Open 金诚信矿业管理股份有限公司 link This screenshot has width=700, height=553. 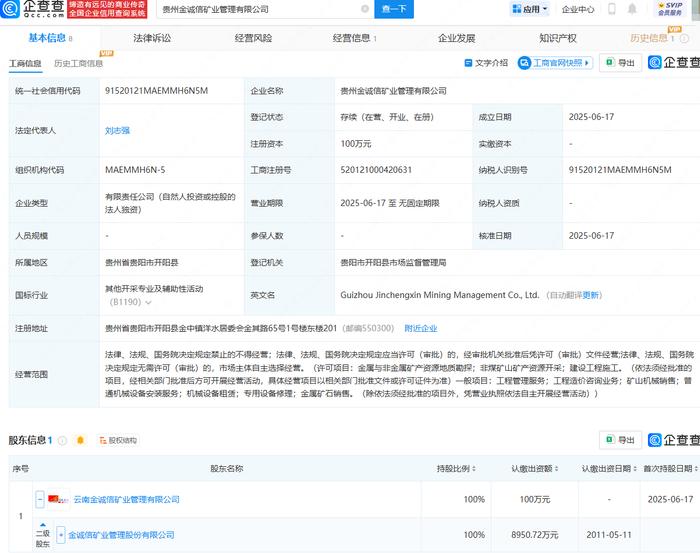121,535
